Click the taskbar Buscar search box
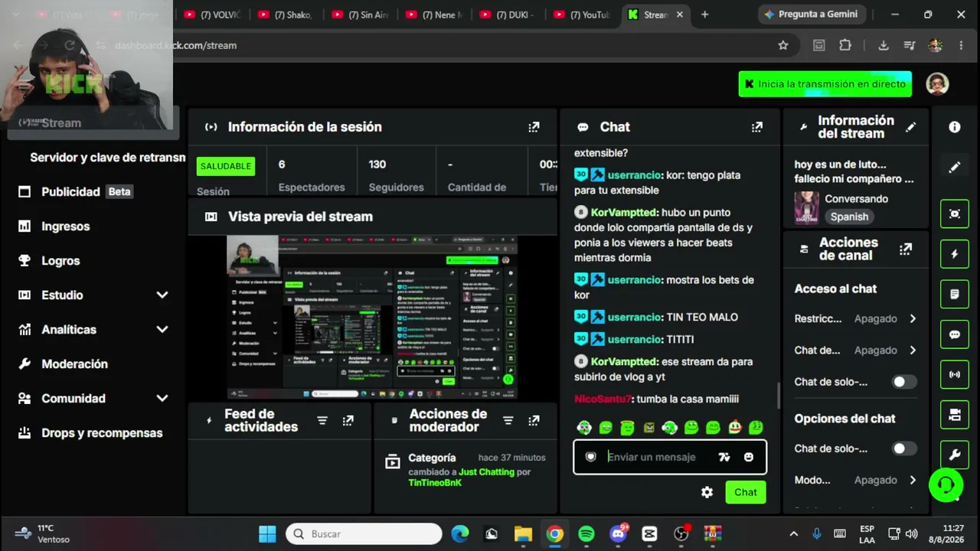The width and height of the screenshot is (980, 551). [364, 533]
